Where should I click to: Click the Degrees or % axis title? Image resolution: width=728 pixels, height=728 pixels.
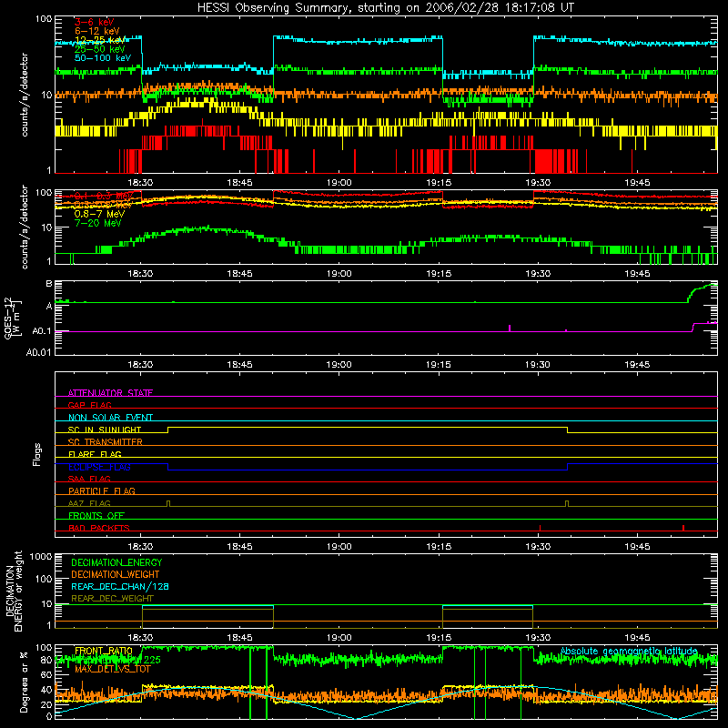coord(24,682)
